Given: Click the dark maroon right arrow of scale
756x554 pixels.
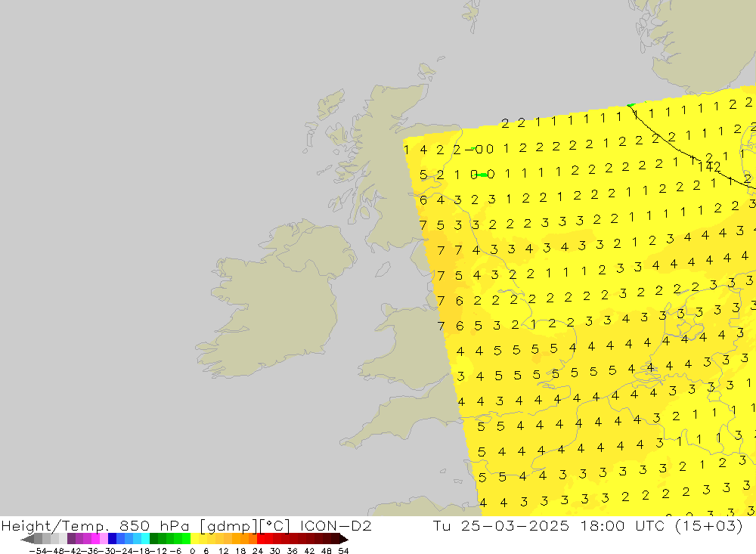Looking at the screenshot, I should (344, 539).
